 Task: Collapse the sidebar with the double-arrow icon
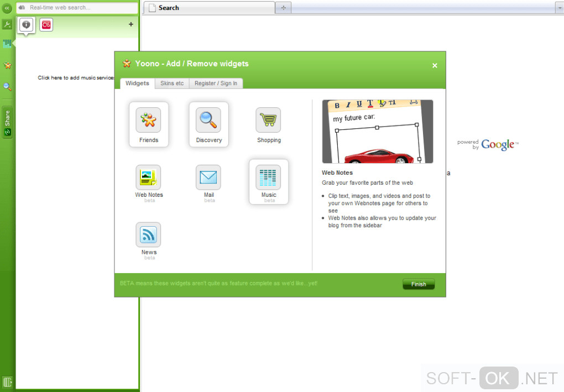(7, 8)
